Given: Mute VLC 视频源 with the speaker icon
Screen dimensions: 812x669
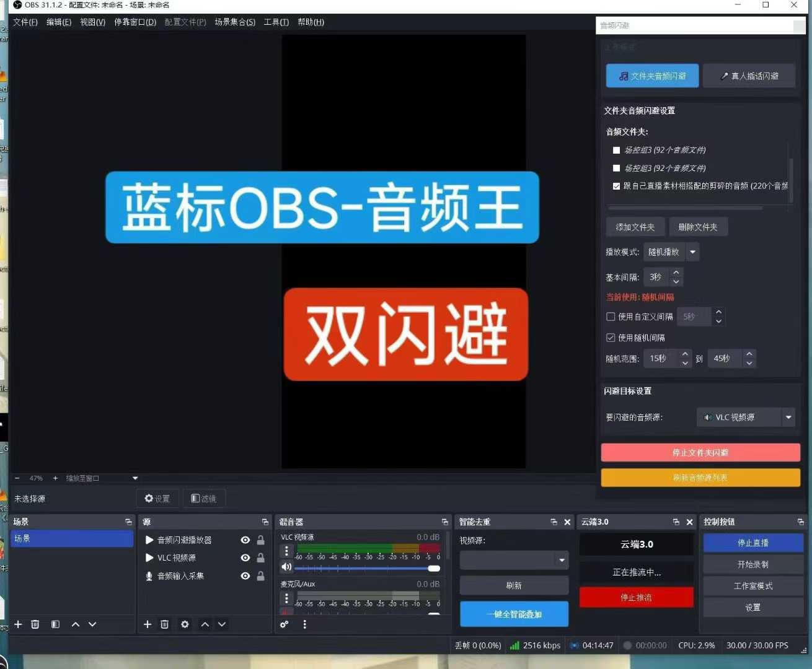Looking at the screenshot, I should [x=286, y=567].
